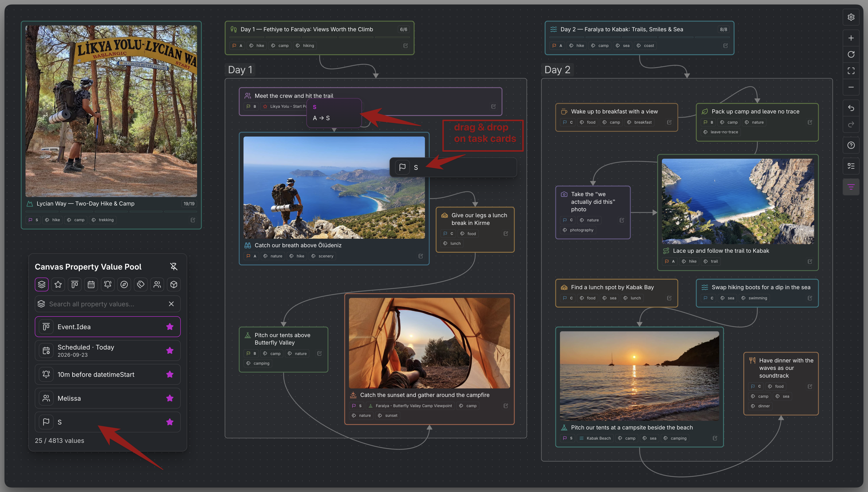Screen dimensions: 868x492
Task: Open edit icon on Day 2 header card
Action: tap(725, 46)
